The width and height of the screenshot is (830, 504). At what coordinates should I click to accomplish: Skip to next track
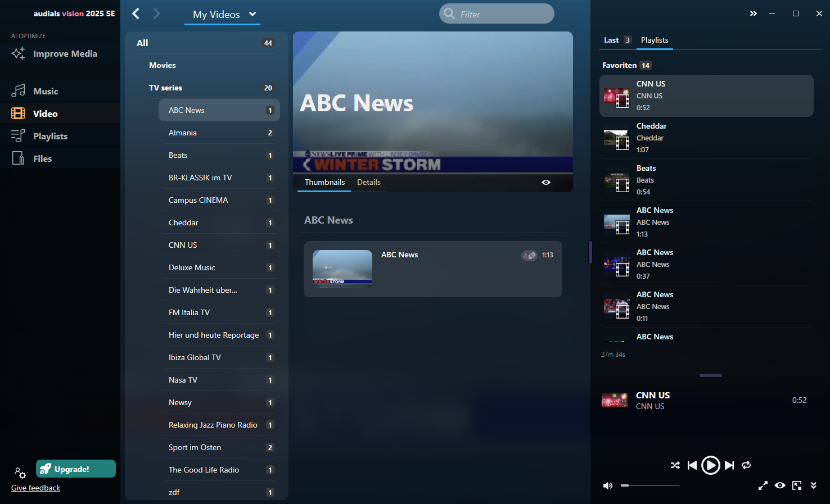pyautogui.click(x=729, y=465)
